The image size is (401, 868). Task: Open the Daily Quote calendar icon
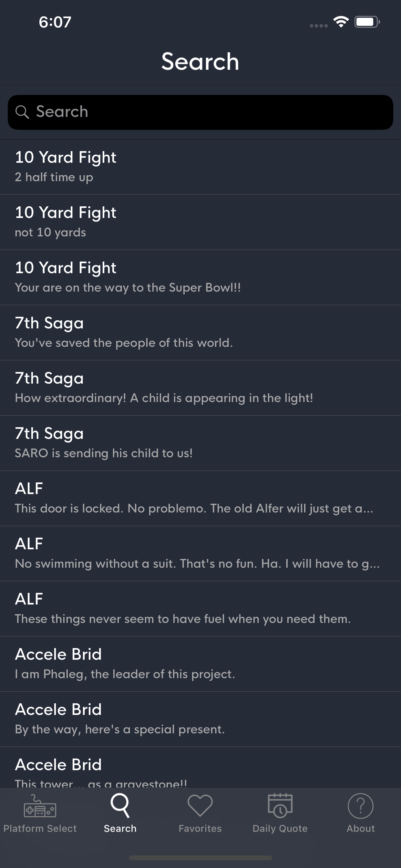[280, 806]
